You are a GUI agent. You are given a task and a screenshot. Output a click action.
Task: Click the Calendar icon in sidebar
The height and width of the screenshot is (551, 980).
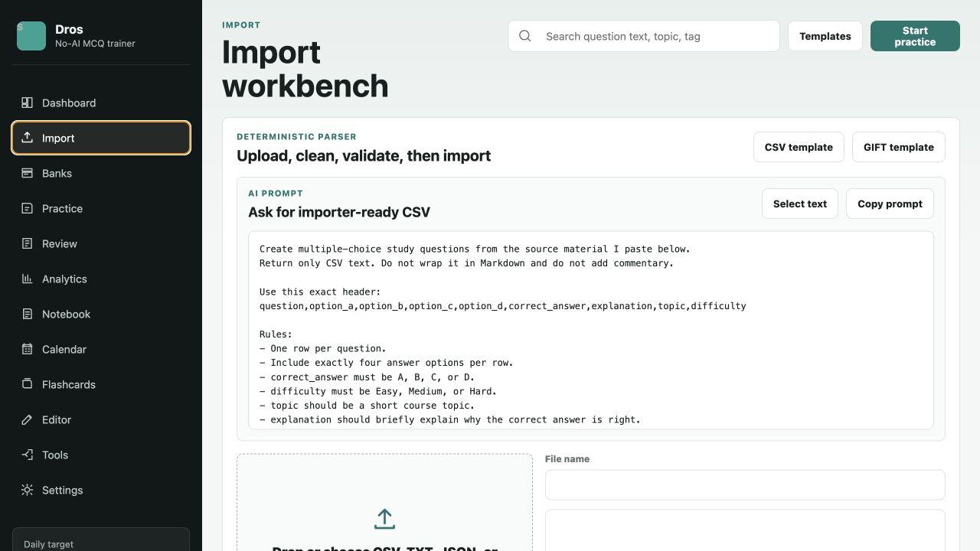[x=27, y=349]
